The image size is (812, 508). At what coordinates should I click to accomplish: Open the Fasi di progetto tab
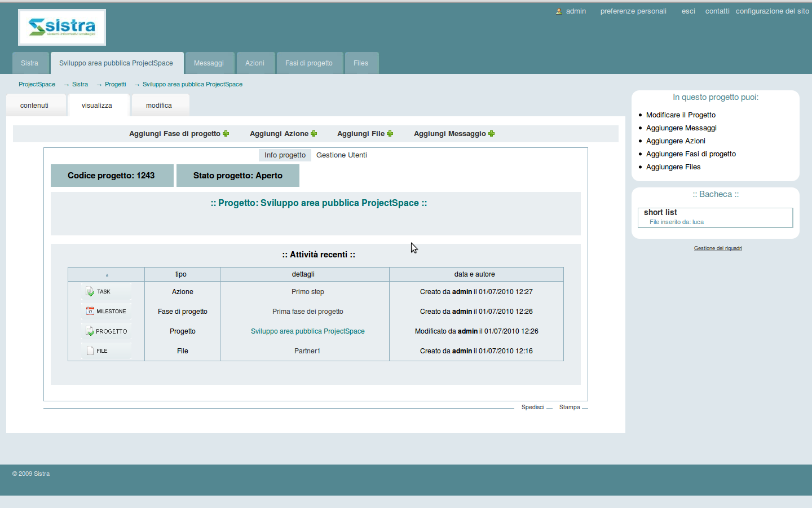coord(309,63)
